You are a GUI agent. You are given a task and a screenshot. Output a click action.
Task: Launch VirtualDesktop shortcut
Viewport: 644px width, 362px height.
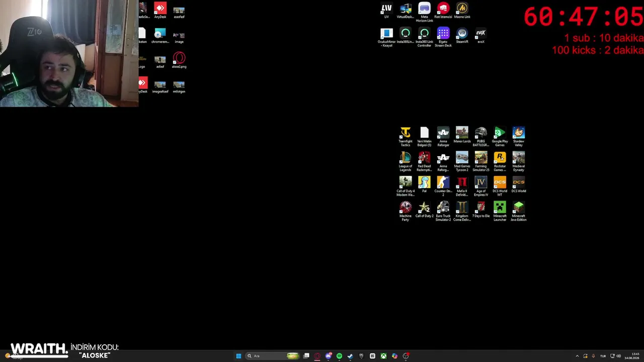point(406,11)
